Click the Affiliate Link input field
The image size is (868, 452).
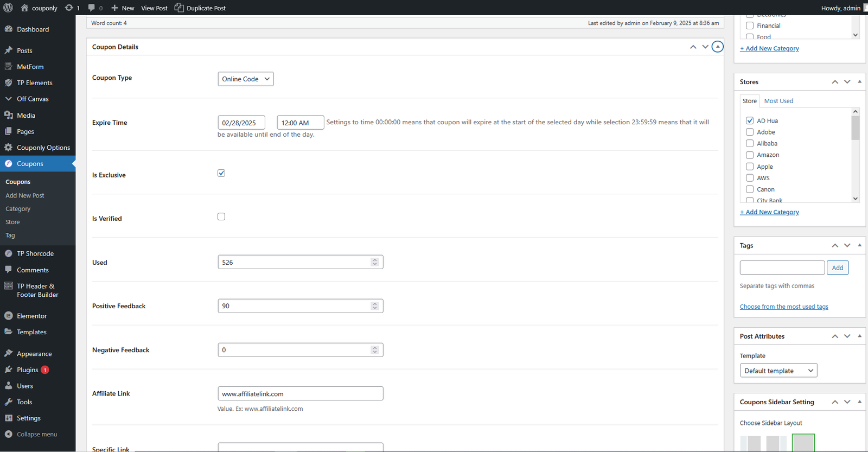pos(300,394)
